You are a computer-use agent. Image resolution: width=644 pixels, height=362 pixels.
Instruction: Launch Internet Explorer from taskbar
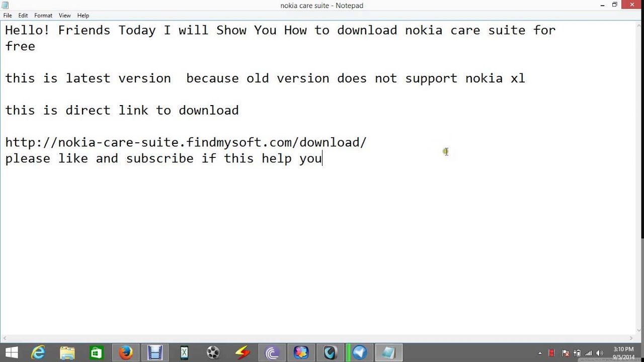click(38, 352)
